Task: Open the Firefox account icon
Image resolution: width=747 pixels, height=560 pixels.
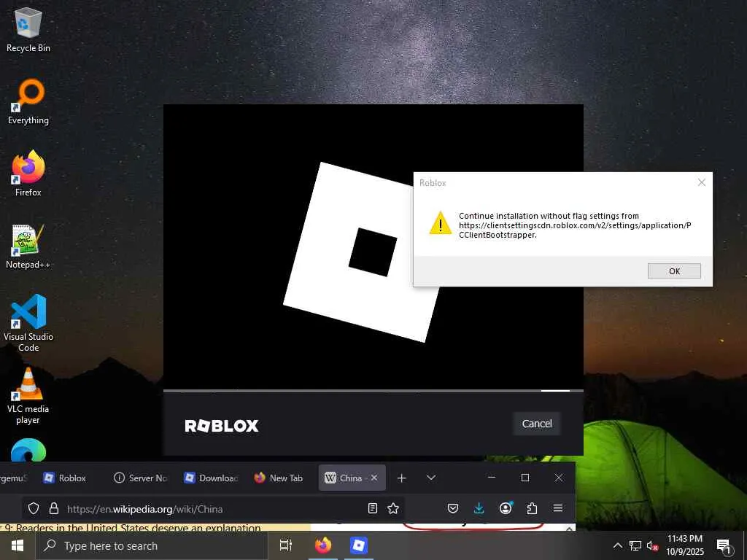Action: 506,508
